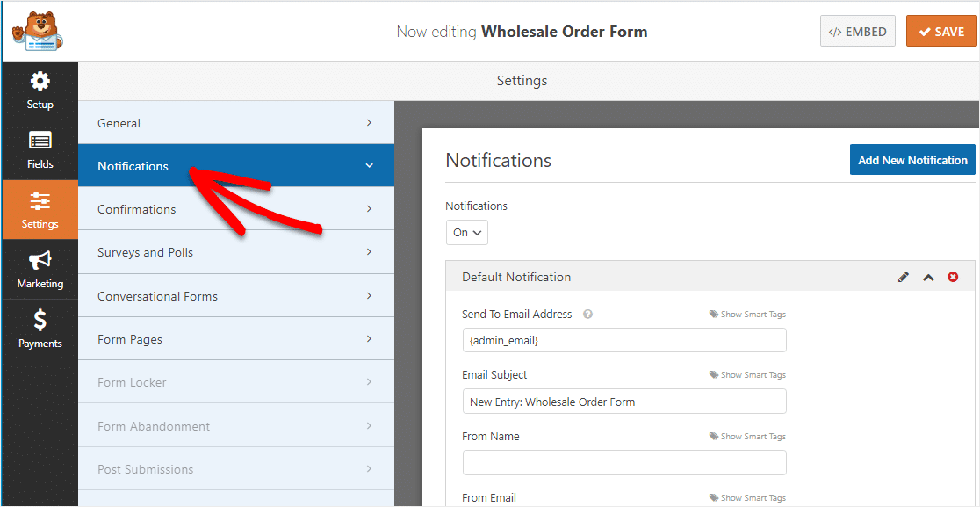Open Confirmations settings section
This screenshot has width=980, height=507.
pos(236,209)
